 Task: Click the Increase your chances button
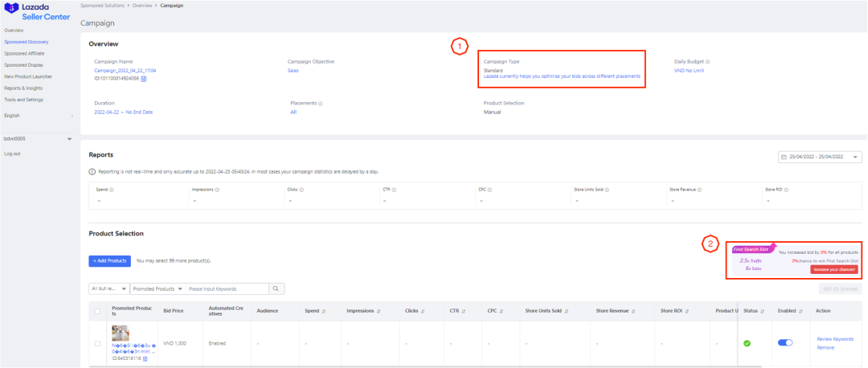pyautogui.click(x=834, y=270)
